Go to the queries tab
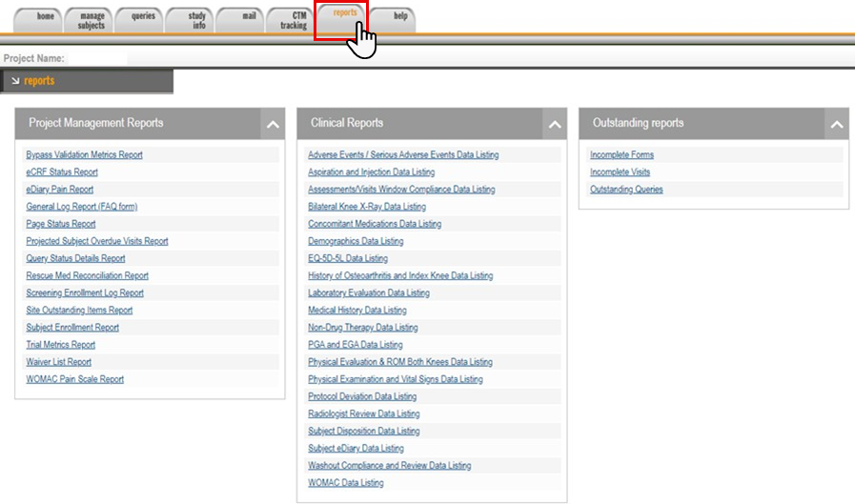The width and height of the screenshot is (855, 504). coord(139,20)
